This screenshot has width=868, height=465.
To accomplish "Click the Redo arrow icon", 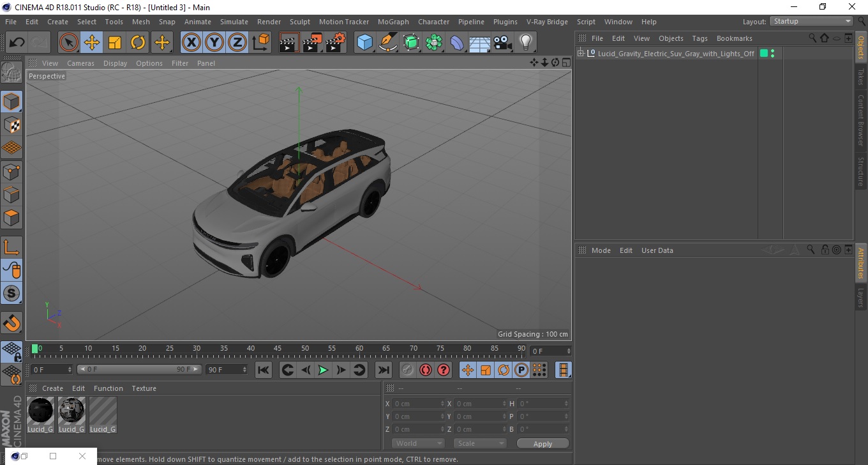I will coord(40,43).
